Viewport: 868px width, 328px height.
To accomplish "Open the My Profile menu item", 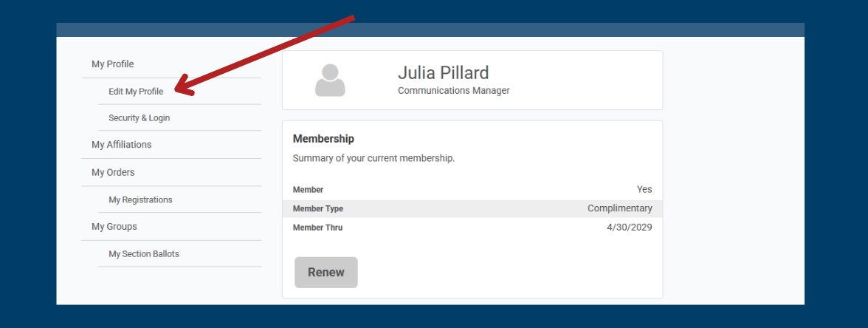I will (x=113, y=64).
